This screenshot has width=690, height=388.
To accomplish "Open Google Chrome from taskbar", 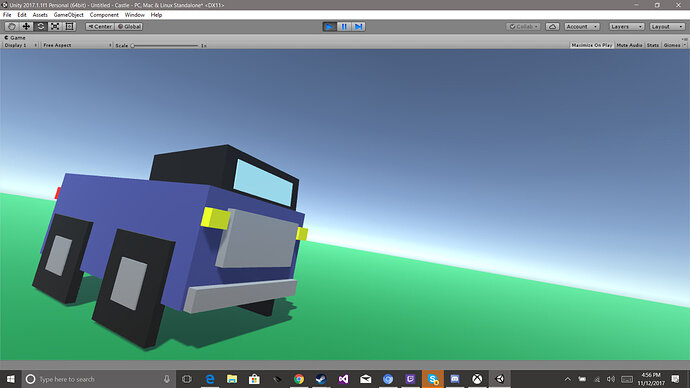I will 299,379.
